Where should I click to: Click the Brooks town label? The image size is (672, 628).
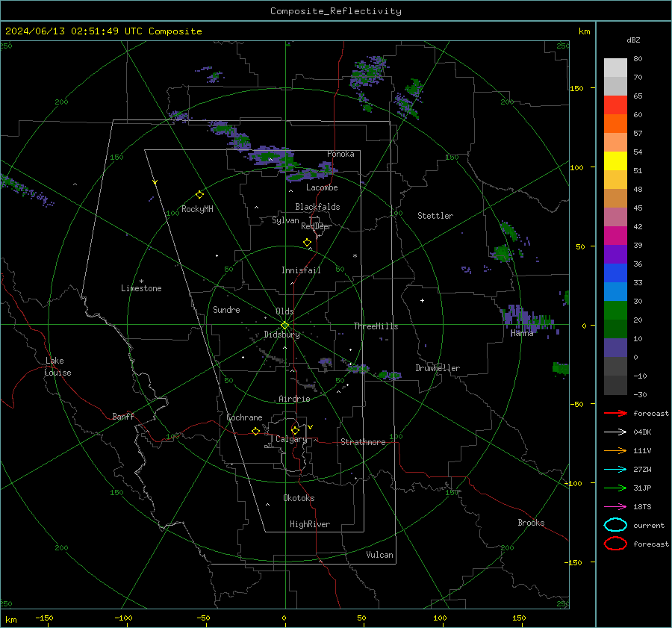point(531,523)
